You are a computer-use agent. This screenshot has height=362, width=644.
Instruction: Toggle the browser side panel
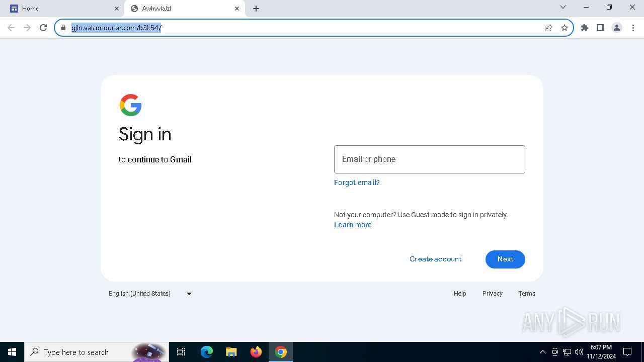click(601, 28)
